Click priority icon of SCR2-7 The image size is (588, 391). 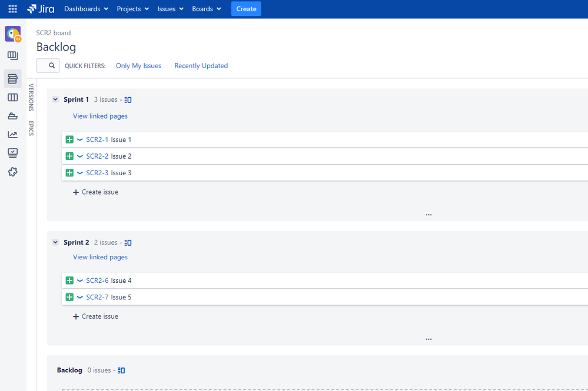80,297
